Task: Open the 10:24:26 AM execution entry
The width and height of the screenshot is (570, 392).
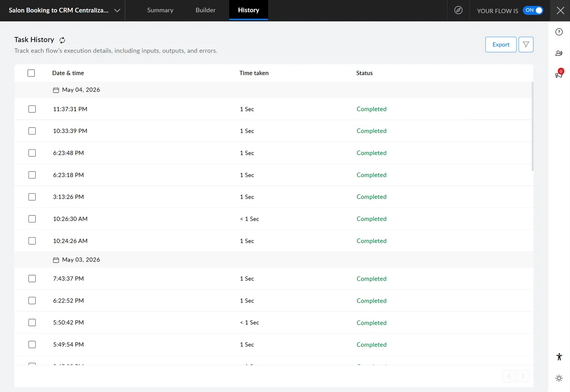Action: 274,241
